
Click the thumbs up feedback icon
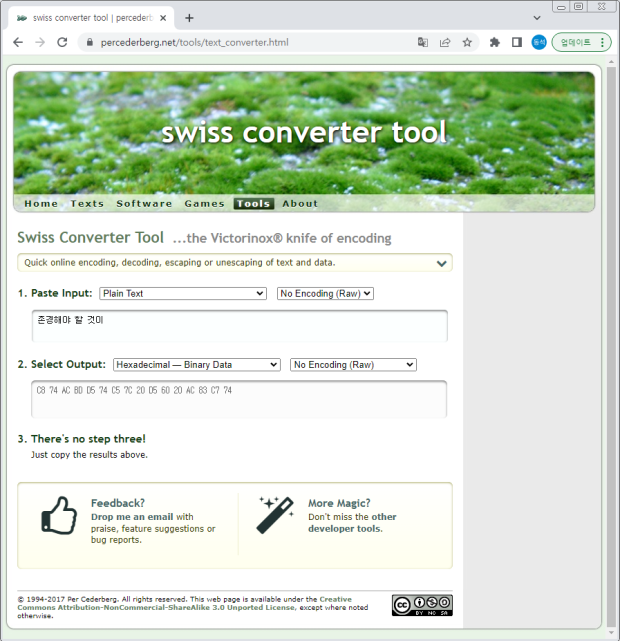tap(59, 515)
